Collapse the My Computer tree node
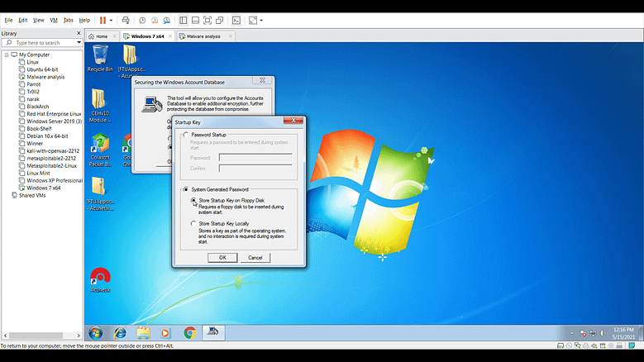Screen dimensions: 644x362 (x=7, y=55)
